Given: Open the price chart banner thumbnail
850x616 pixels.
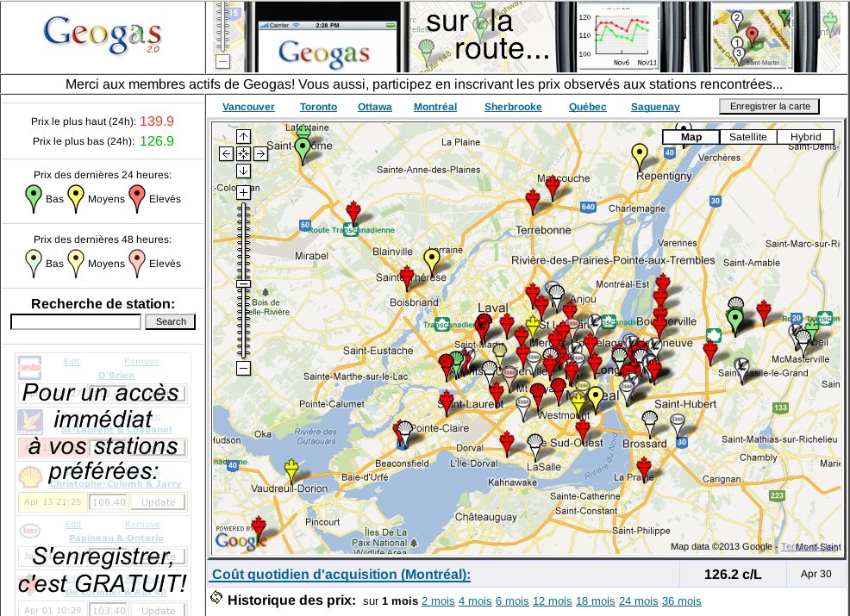Looking at the screenshot, I should point(619,37).
